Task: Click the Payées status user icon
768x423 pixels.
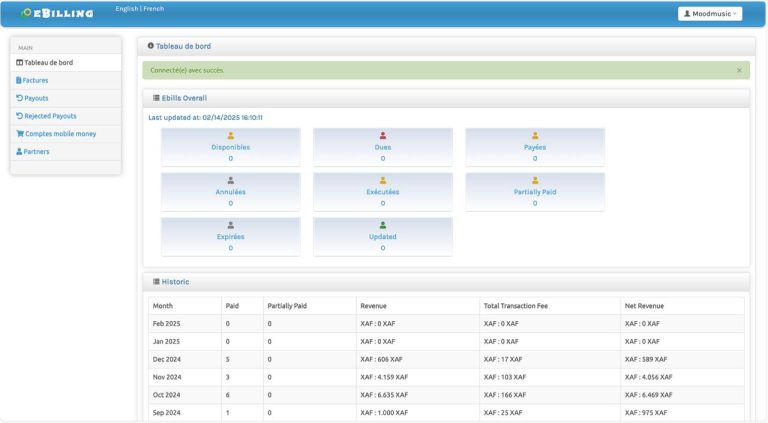Action: [x=535, y=135]
